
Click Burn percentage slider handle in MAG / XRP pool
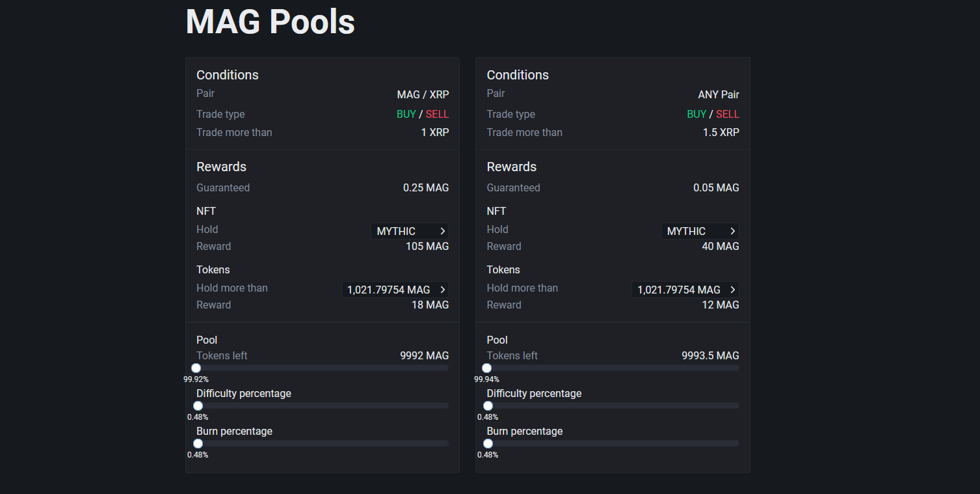[x=198, y=443]
